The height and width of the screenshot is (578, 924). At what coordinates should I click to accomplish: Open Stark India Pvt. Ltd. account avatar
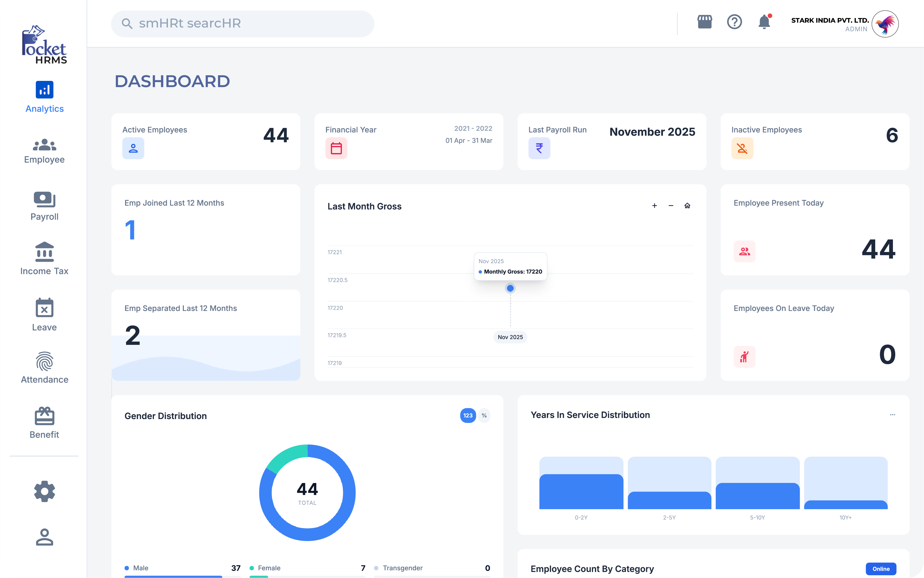click(x=885, y=24)
